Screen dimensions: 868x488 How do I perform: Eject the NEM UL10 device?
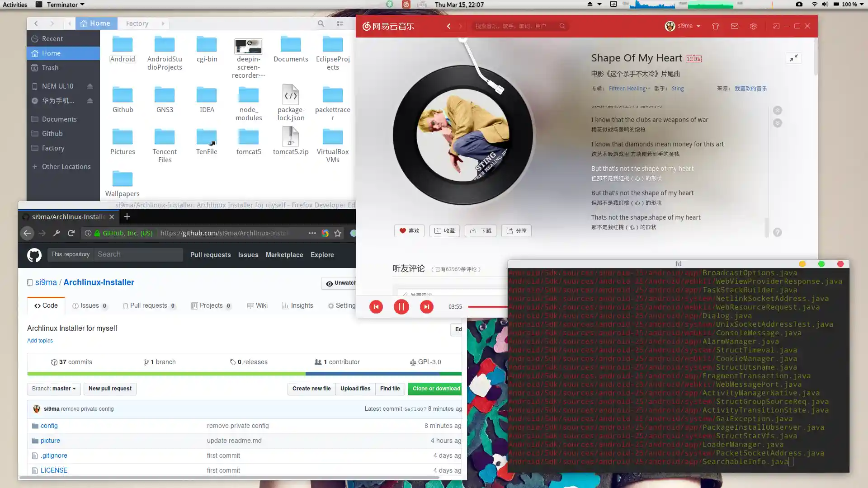coord(90,86)
